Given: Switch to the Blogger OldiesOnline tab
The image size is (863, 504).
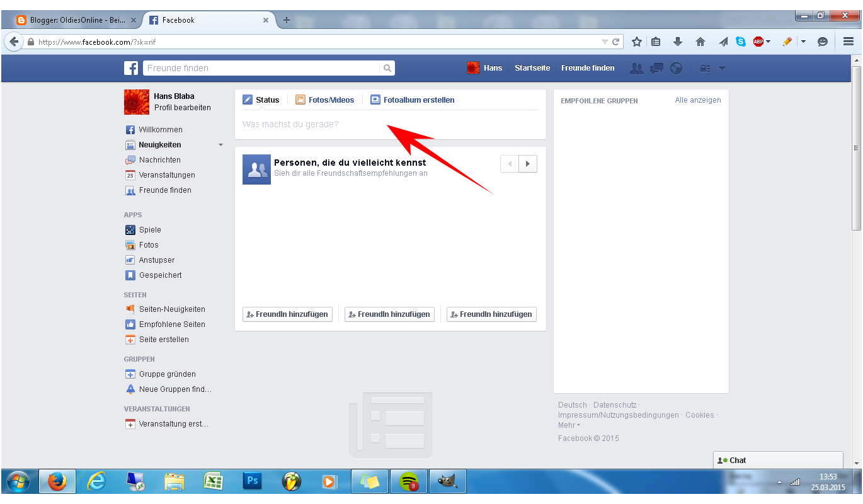Looking at the screenshot, I should (77, 20).
